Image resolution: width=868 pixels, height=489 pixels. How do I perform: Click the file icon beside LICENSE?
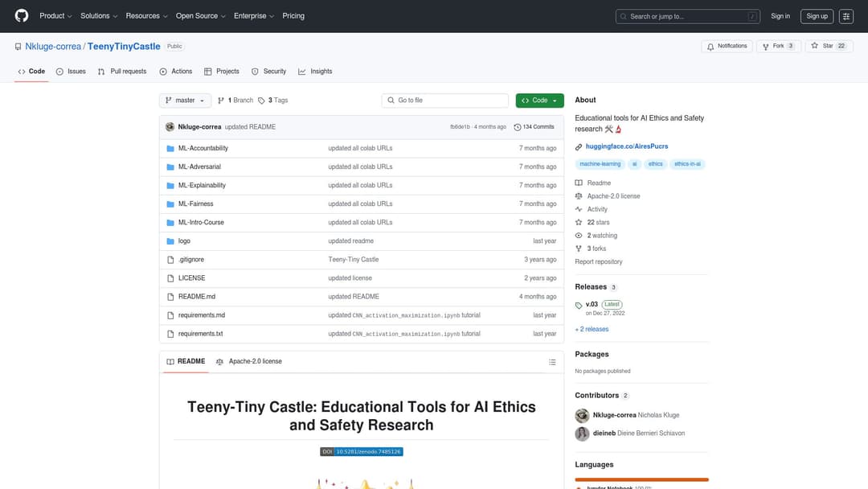pos(170,278)
